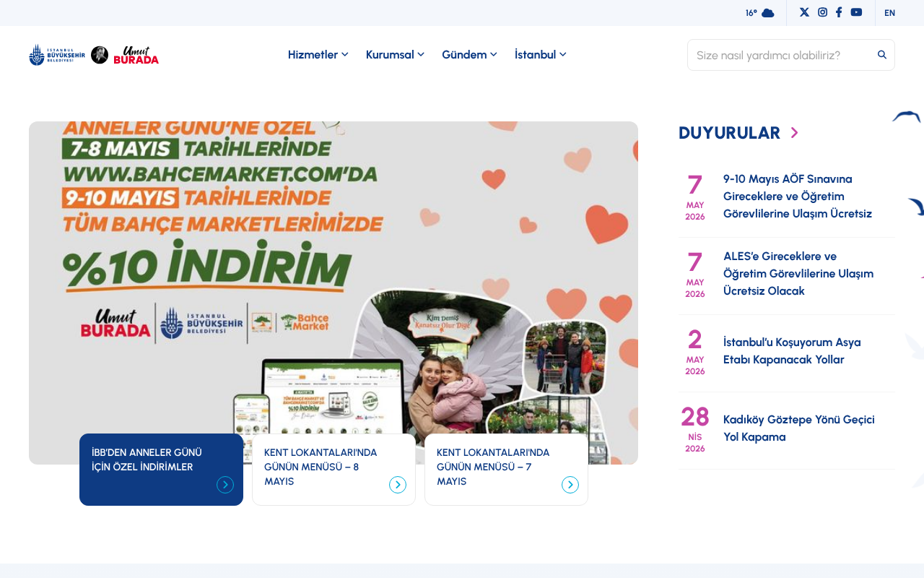
Task: Open the DUYURULAR heading link
Action: point(729,133)
